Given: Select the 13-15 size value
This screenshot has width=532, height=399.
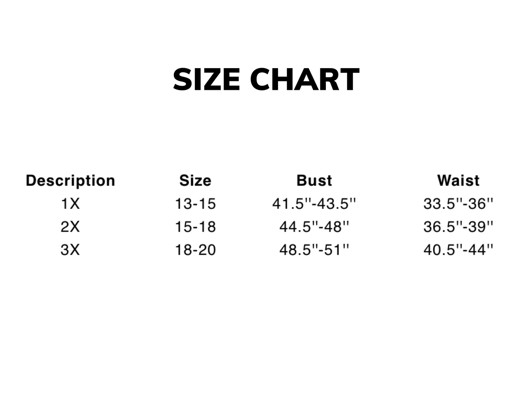Looking at the screenshot, I should click(x=195, y=204).
